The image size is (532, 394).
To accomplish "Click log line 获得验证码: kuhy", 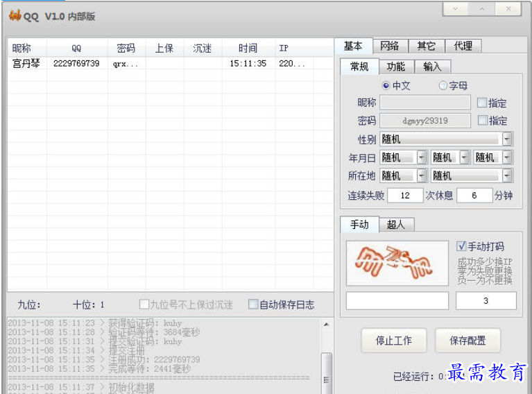I will click(94, 323).
